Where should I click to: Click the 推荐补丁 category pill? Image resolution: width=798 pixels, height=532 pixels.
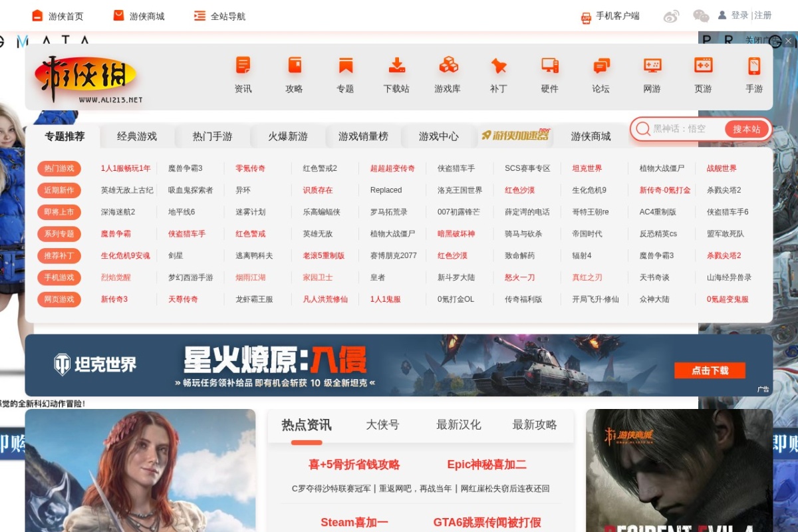(59, 255)
